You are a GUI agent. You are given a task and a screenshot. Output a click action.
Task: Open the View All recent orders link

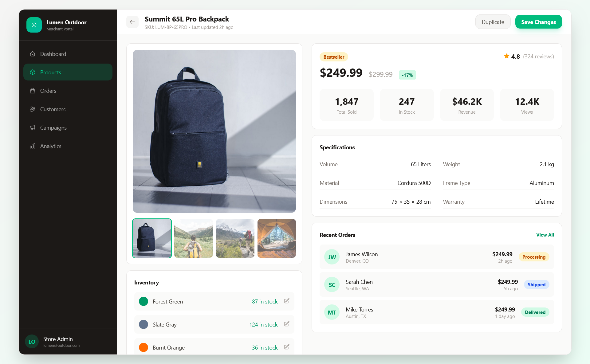pyautogui.click(x=545, y=235)
